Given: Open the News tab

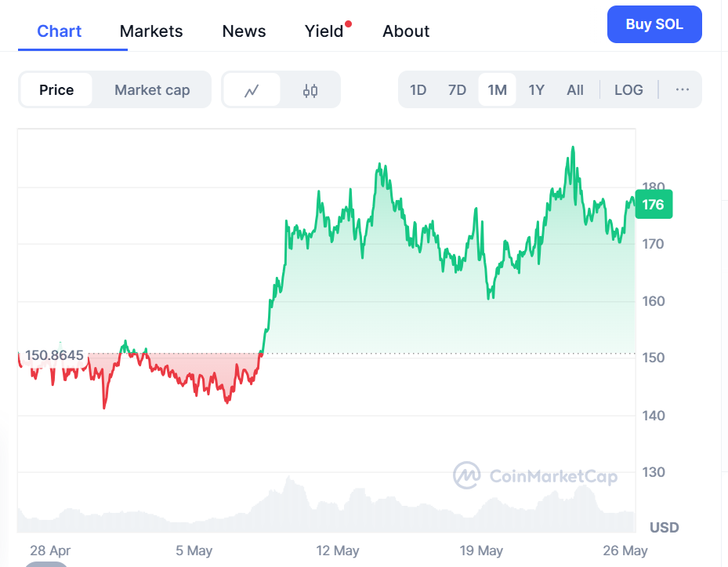Looking at the screenshot, I should pos(244,31).
